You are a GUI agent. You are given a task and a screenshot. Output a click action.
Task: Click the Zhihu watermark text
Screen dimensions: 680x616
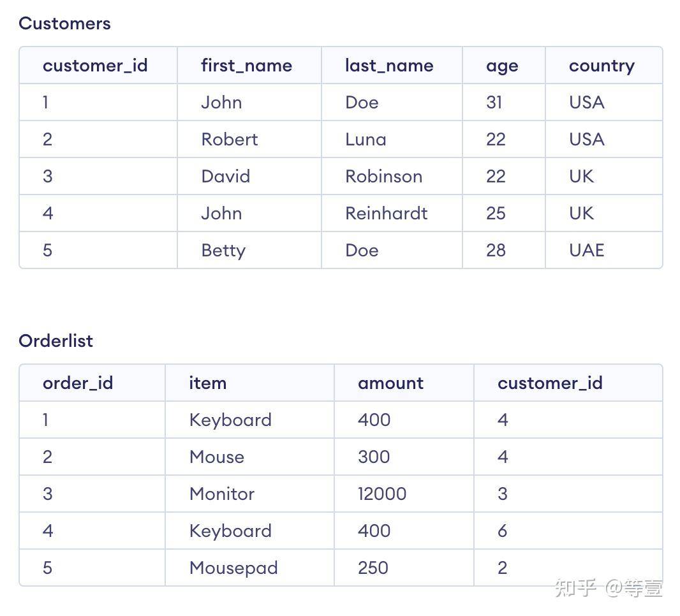tap(608, 587)
